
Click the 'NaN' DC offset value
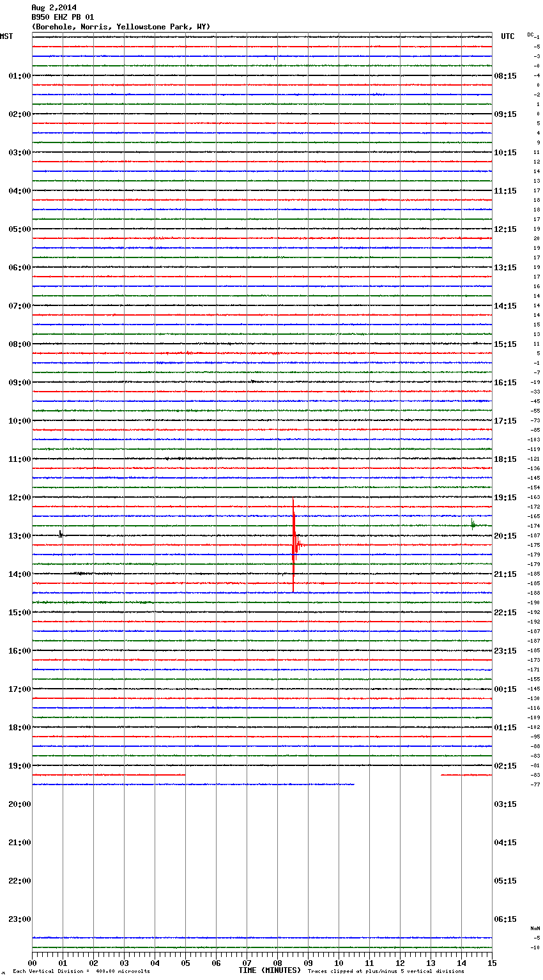(535, 928)
